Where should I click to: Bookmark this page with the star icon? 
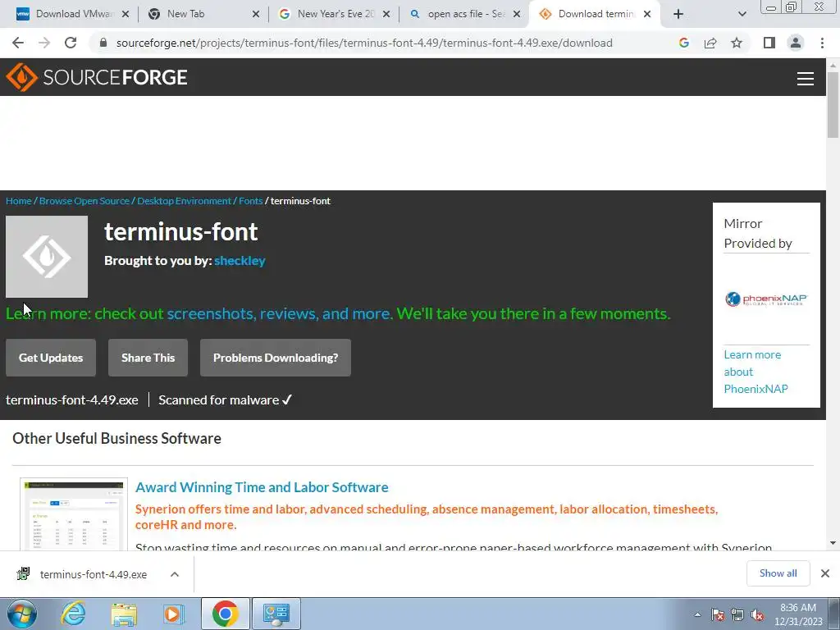click(737, 43)
